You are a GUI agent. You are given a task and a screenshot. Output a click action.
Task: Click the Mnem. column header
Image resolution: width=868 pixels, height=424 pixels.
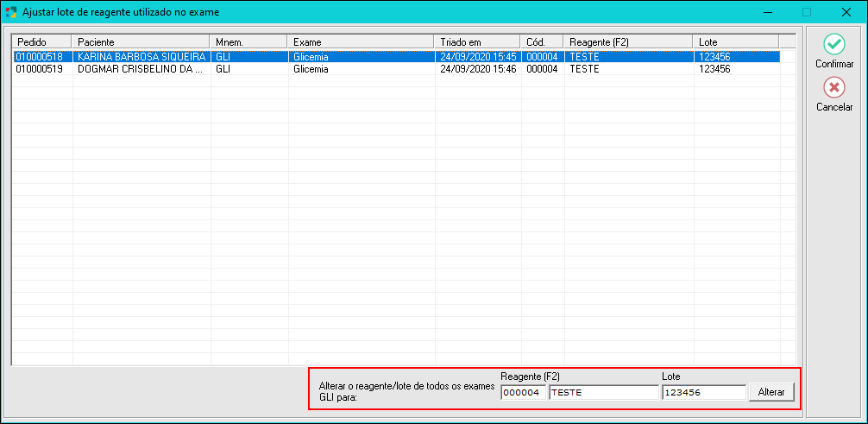(248, 42)
